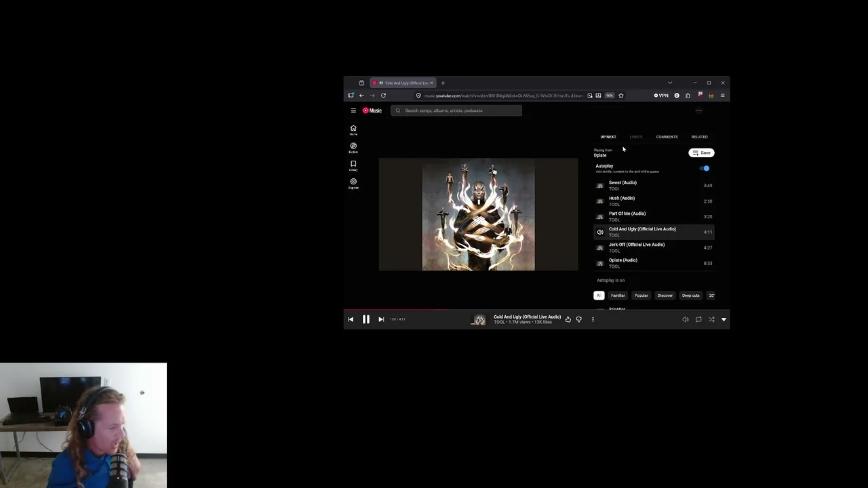
Task: Click the 90% zoom level badge
Action: [x=610, y=96]
